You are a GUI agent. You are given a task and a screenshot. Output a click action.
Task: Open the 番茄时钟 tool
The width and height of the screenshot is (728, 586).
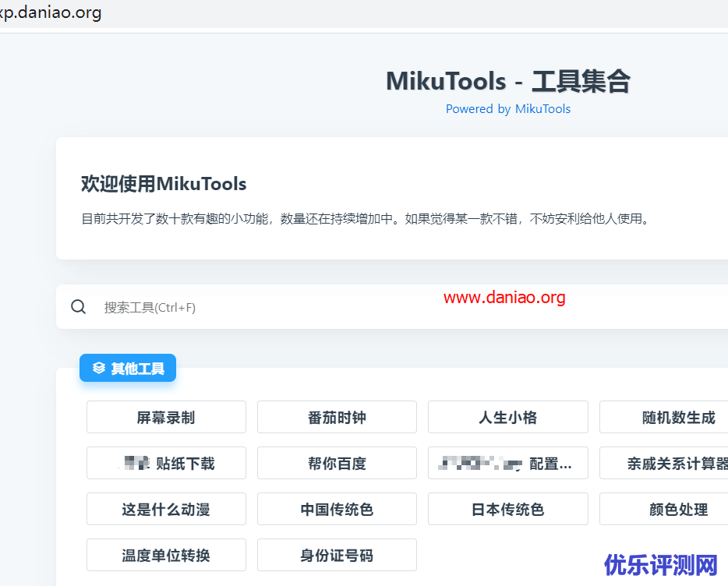337,417
